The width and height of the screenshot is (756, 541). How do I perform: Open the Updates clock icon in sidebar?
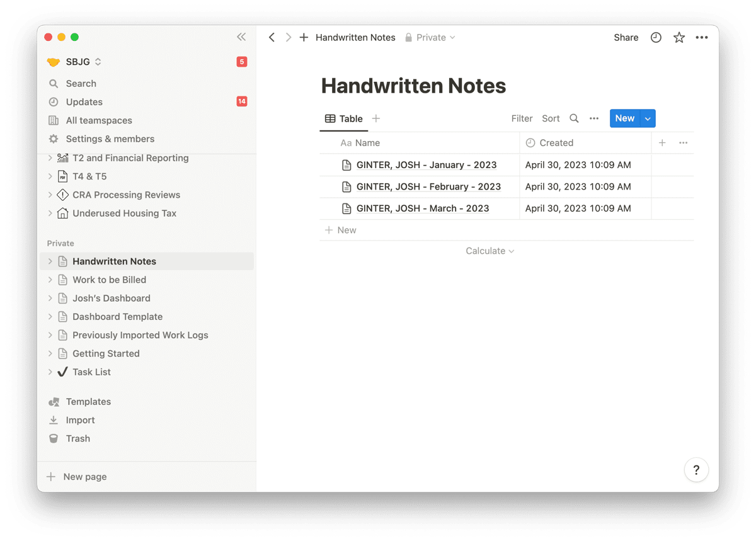[x=54, y=102]
